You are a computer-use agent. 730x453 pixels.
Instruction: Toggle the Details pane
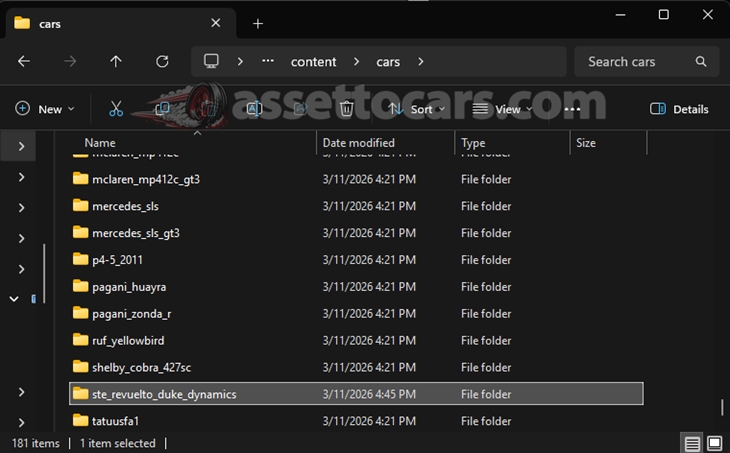pos(679,109)
